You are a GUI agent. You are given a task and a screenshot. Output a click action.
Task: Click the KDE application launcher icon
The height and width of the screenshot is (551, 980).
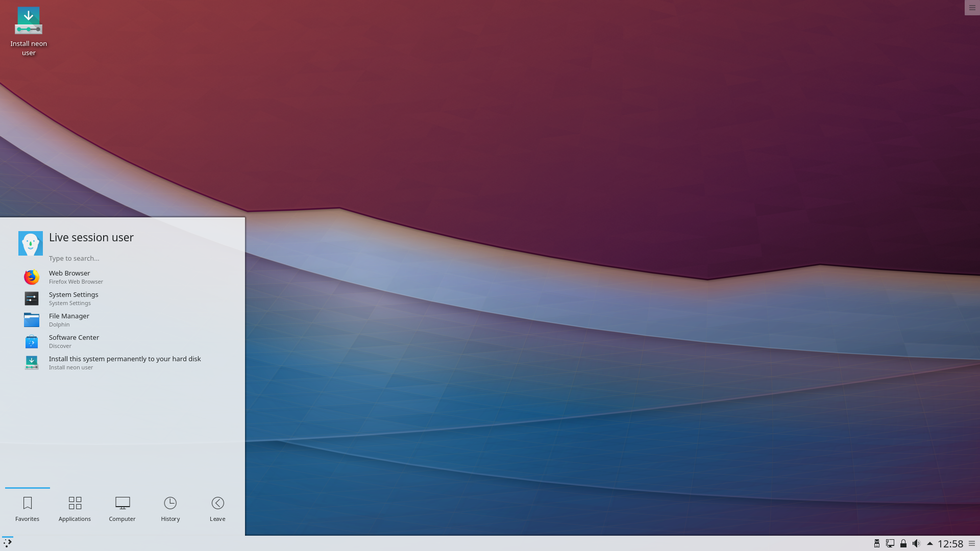click(x=8, y=543)
